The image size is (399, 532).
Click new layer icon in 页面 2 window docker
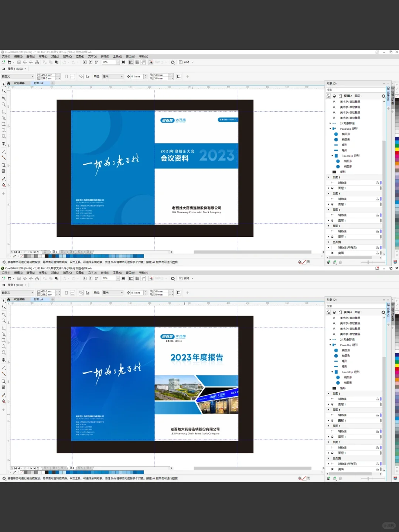(328, 262)
